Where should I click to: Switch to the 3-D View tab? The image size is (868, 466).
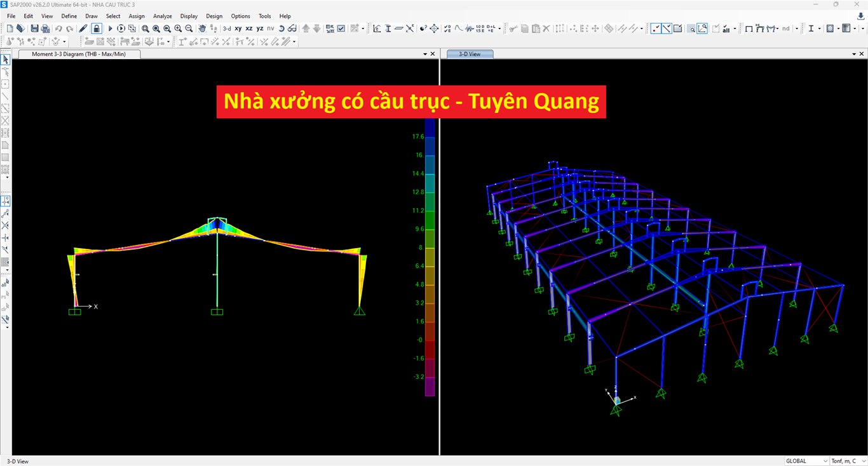(470, 54)
